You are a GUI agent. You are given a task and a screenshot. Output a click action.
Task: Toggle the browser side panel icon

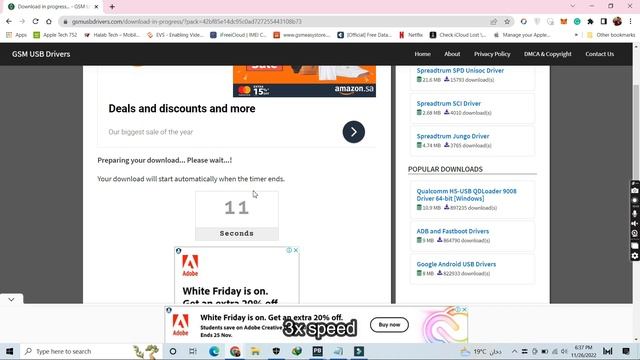point(604,22)
